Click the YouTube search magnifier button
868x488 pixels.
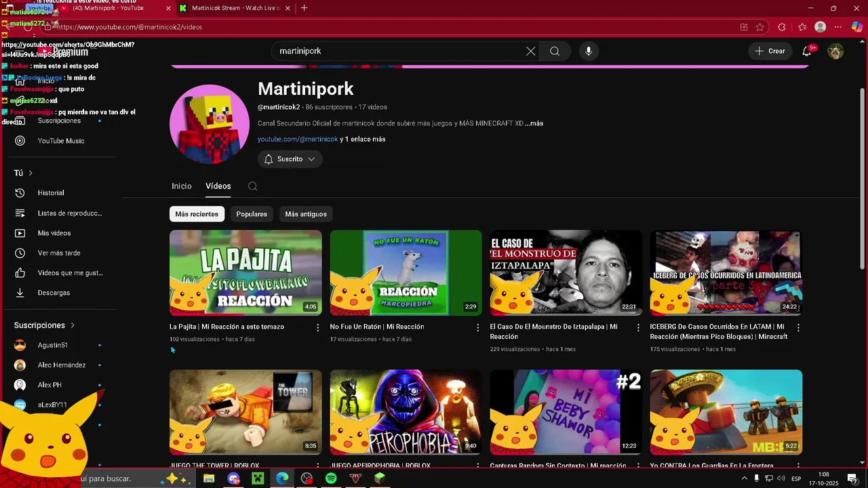(555, 51)
